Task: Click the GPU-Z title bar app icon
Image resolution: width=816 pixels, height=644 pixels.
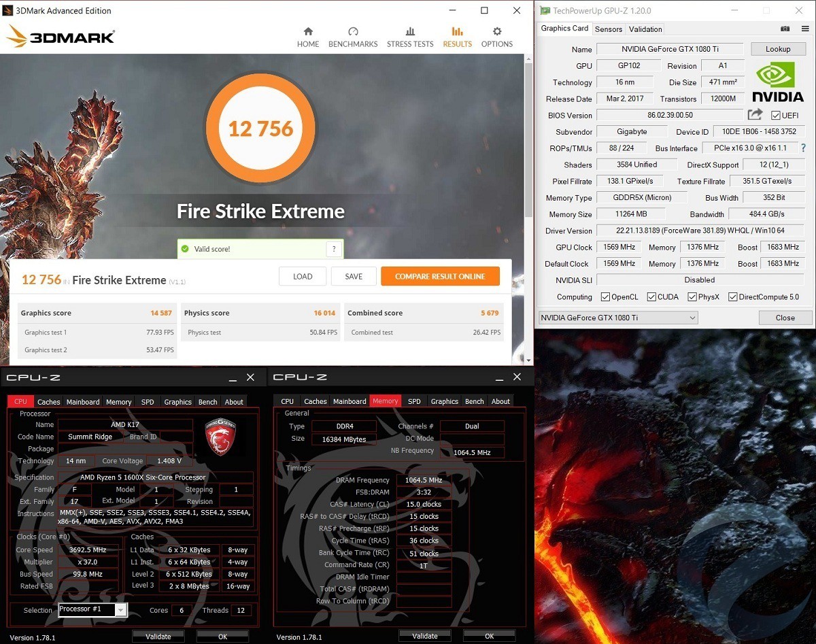Action: (x=545, y=11)
